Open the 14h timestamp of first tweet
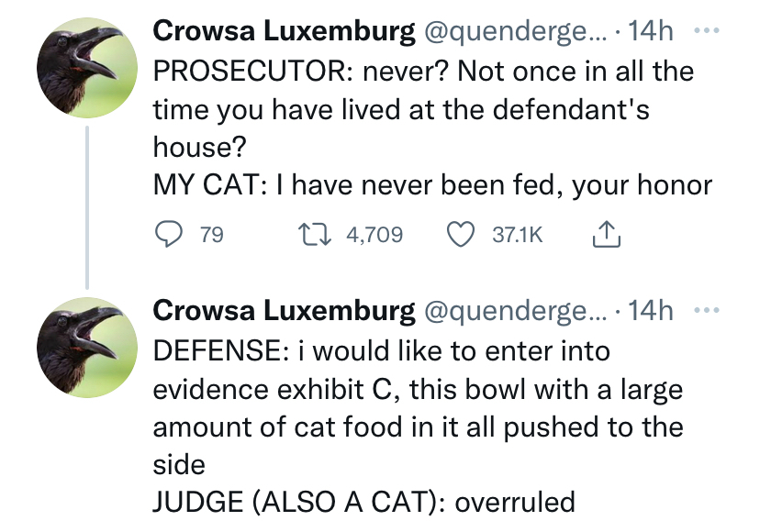The image size is (760, 532). coord(651,31)
